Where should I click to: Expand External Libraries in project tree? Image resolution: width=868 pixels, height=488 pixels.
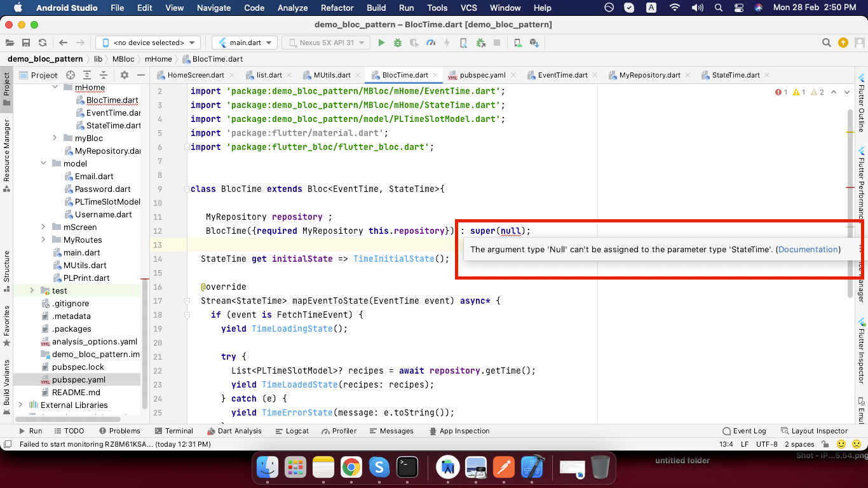pos(21,405)
